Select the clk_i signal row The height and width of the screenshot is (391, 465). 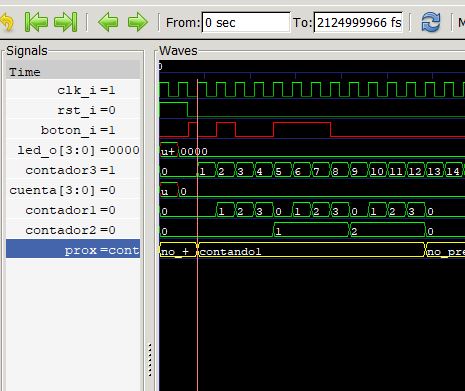click(73, 90)
